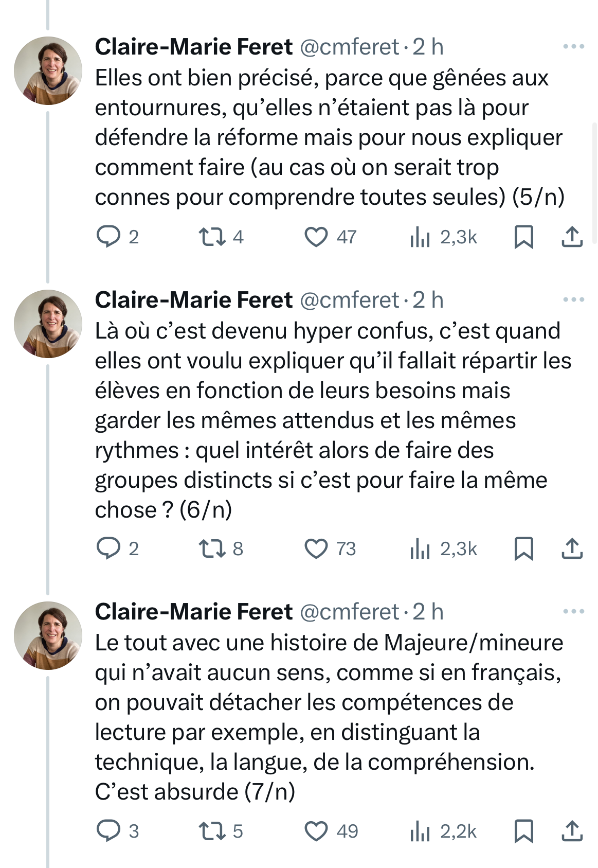Bookmark the 5/n tweet
598x868 pixels.
click(523, 237)
